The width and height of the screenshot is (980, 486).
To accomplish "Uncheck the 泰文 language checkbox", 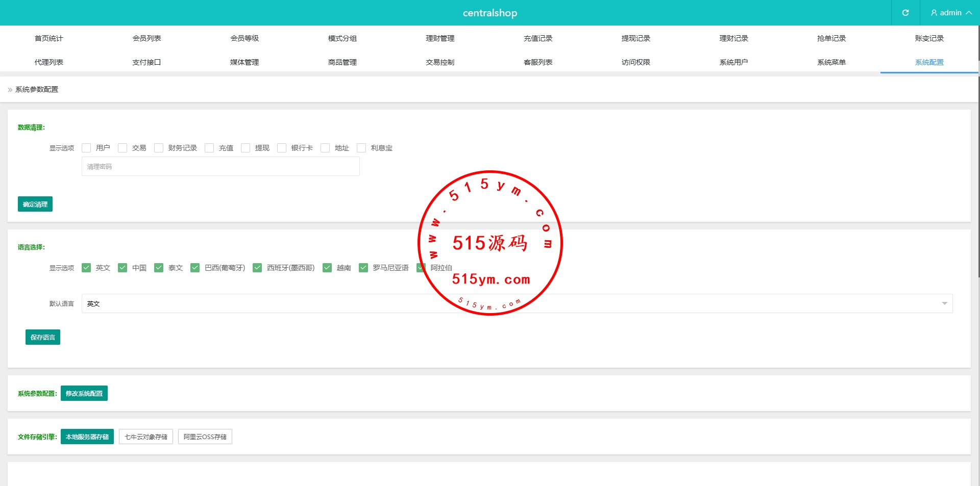I will (159, 268).
